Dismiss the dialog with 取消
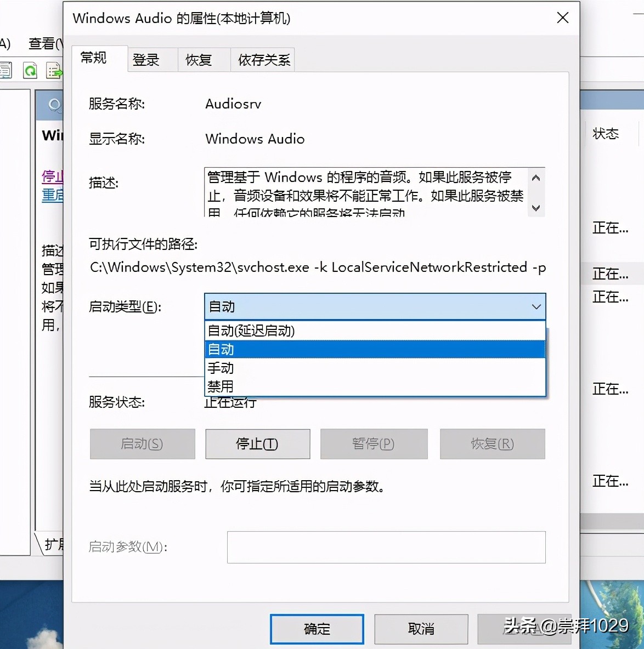Image resolution: width=644 pixels, height=649 pixels. 421,629
